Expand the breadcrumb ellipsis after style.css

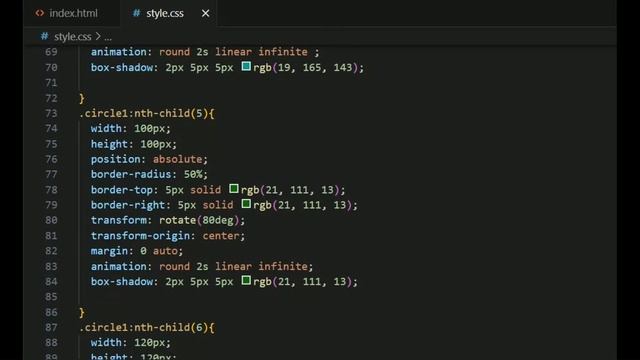(108, 37)
